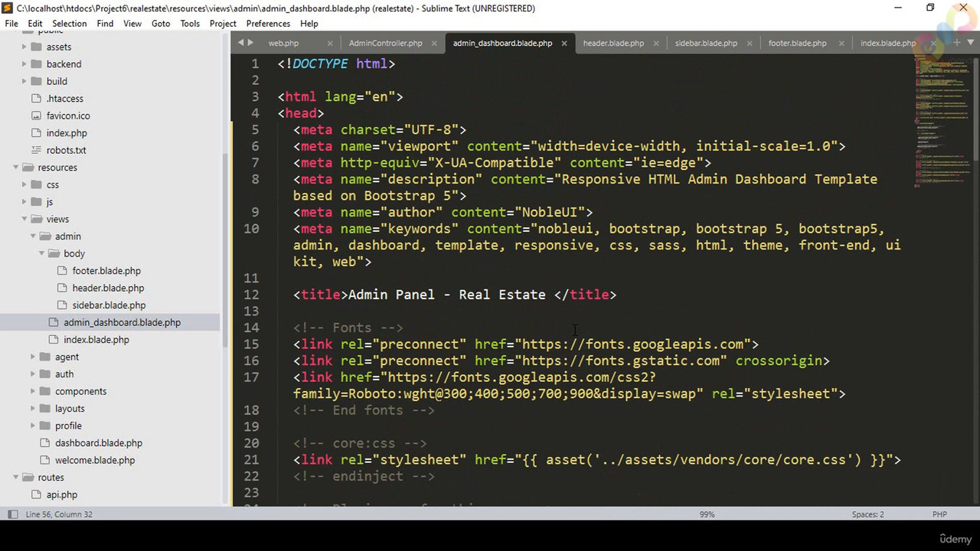Close the footer.blade.php tab
980x551 pixels.
pos(841,43)
